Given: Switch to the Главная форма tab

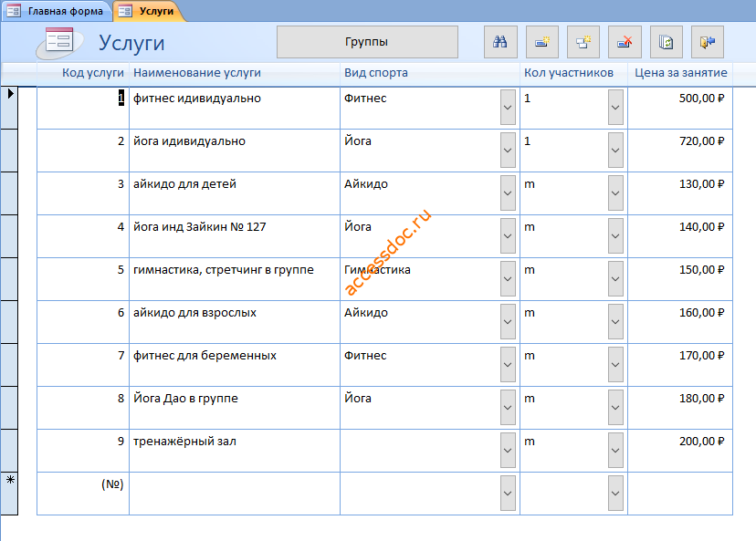Looking at the screenshot, I should coord(57,11).
